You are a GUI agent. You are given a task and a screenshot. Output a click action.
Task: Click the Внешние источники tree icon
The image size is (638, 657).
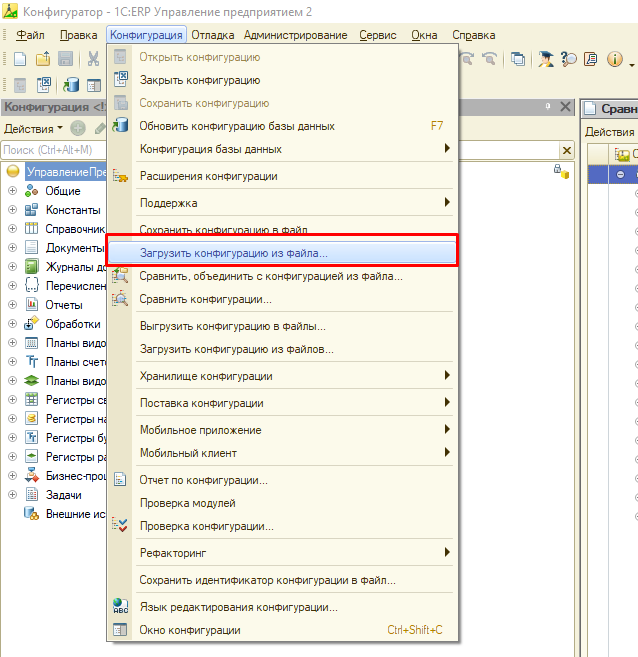pos(31,514)
